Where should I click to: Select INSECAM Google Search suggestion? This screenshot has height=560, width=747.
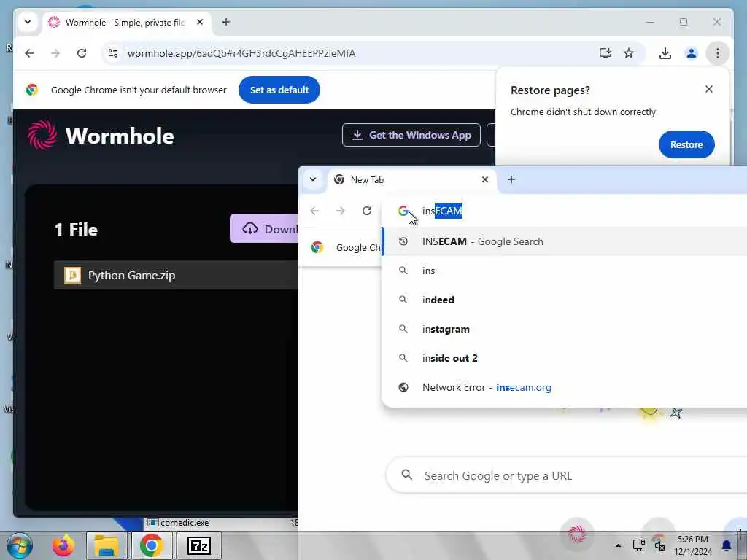pyautogui.click(x=565, y=241)
